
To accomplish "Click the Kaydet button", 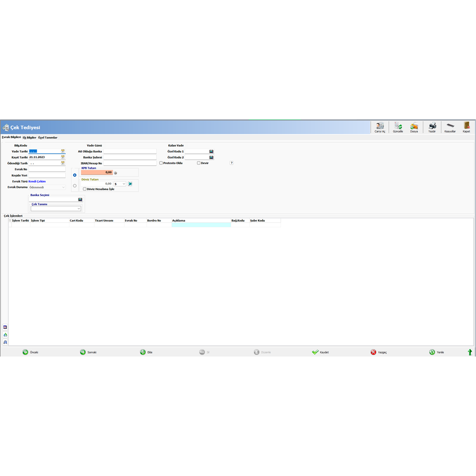I will click(320, 352).
